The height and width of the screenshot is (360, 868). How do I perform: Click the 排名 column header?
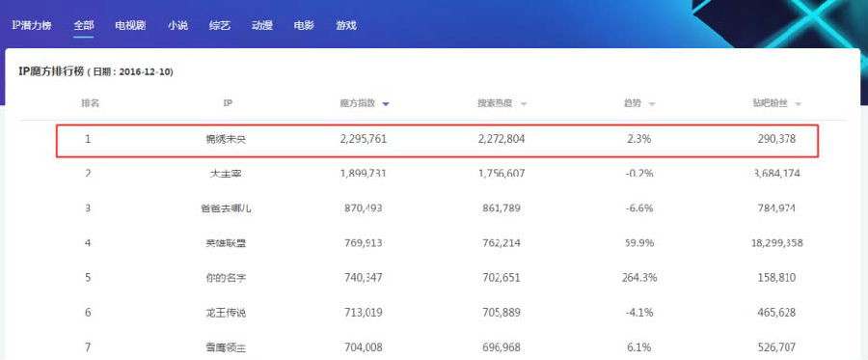pyautogui.click(x=91, y=103)
